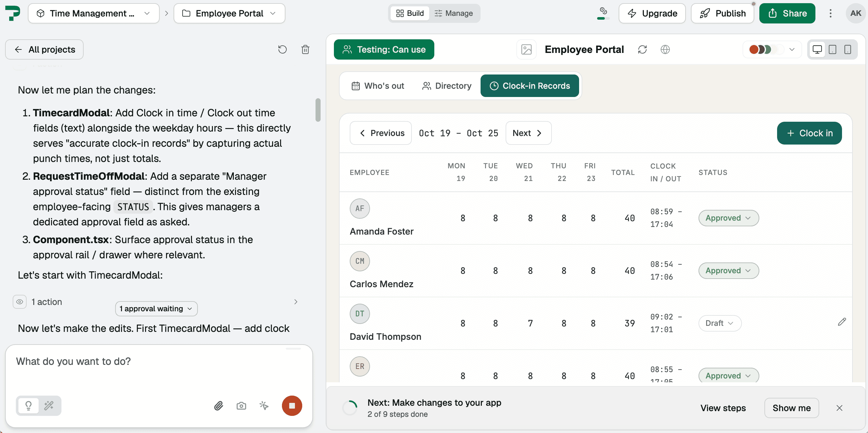The height and width of the screenshot is (433, 868).
Task: Switch to Manage tab
Action: [454, 13]
